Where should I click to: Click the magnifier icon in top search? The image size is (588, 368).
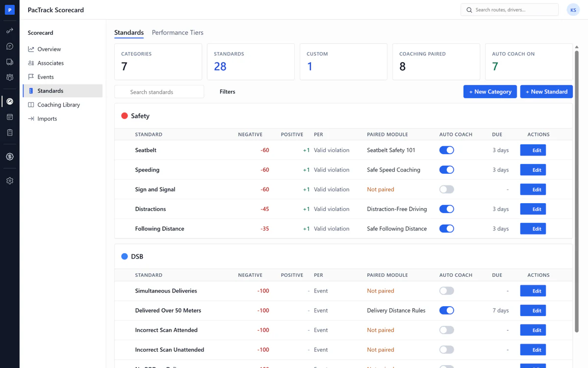click(x=469, y=10)
